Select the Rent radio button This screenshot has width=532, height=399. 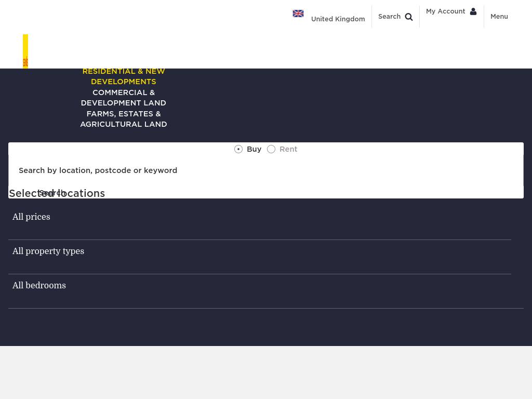coord(271,149)
